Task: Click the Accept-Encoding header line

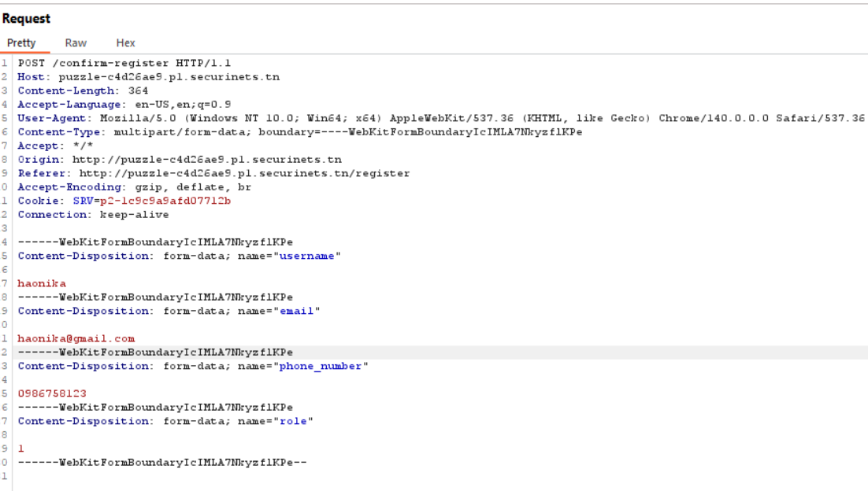Action: tap(135, 187)
